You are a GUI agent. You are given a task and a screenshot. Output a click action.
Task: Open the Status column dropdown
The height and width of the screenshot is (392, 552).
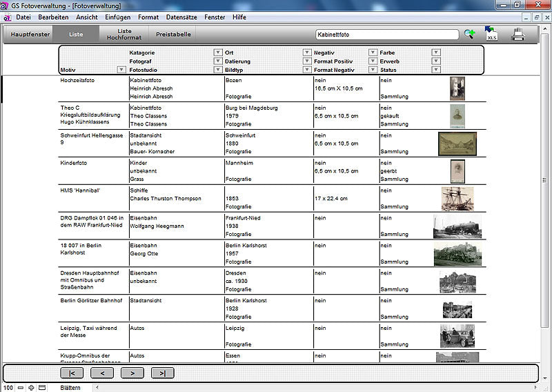point(435,70)
